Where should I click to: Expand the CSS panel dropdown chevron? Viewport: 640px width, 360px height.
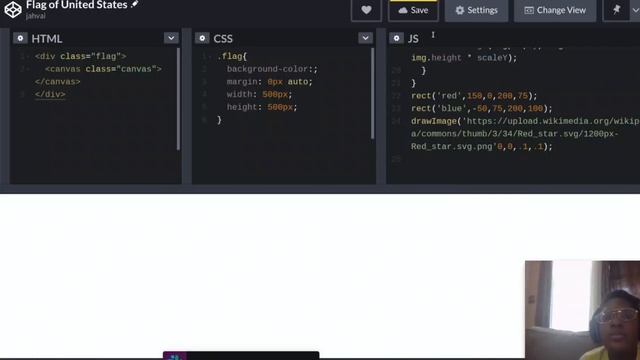365,38
